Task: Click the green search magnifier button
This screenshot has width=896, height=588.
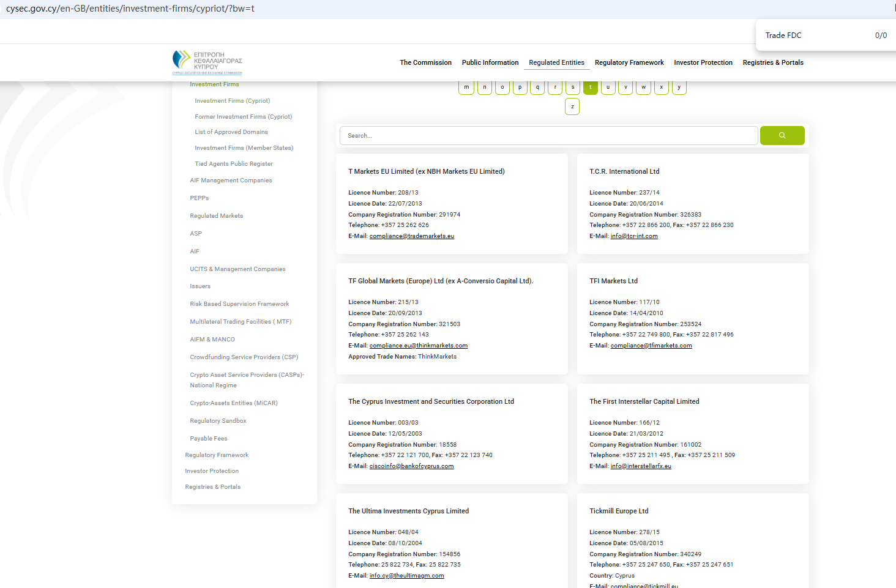Action: 782,136
